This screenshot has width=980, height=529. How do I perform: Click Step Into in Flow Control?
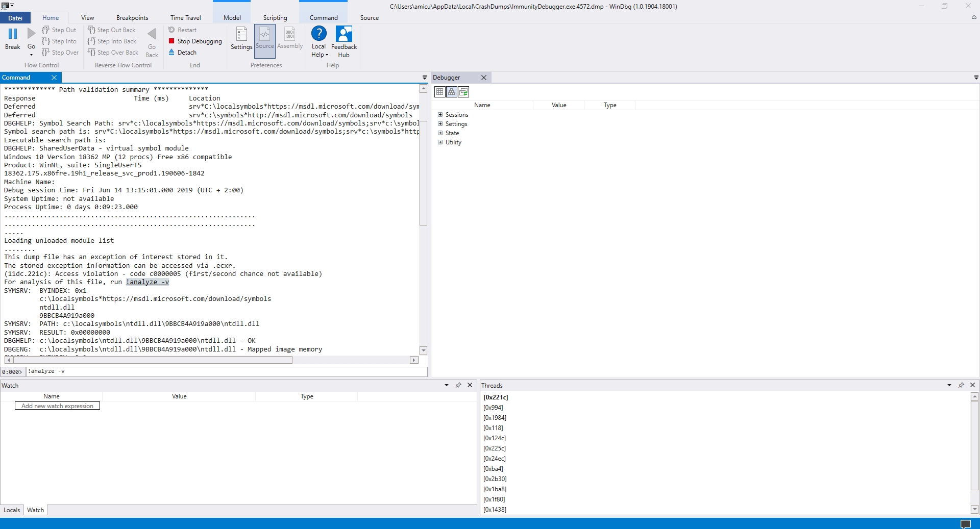tap(59, 41)
